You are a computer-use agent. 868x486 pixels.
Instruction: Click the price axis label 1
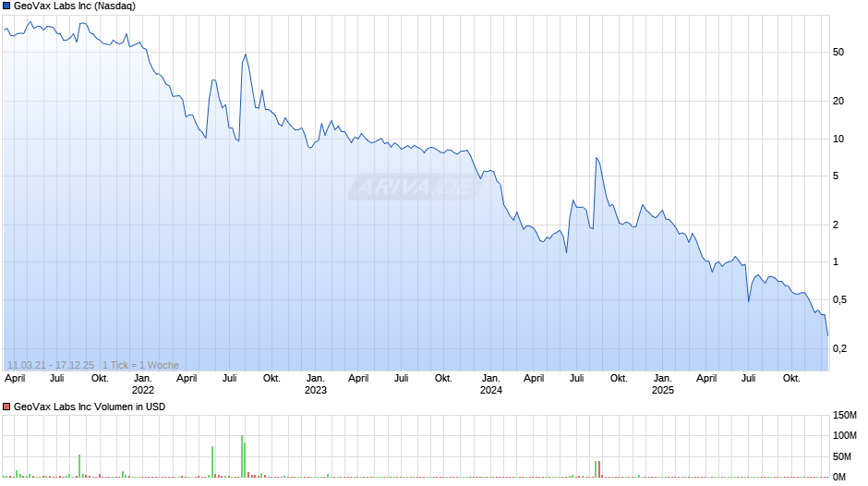(836, 262)
